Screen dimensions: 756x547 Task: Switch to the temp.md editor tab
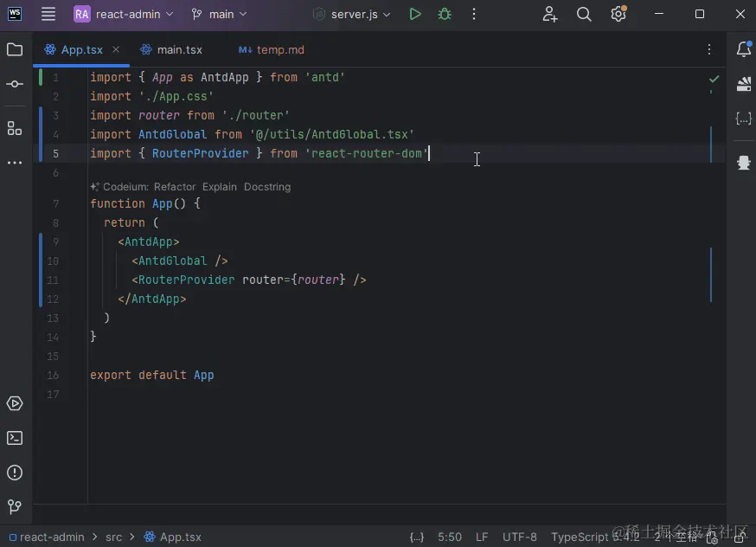(272, 49)
